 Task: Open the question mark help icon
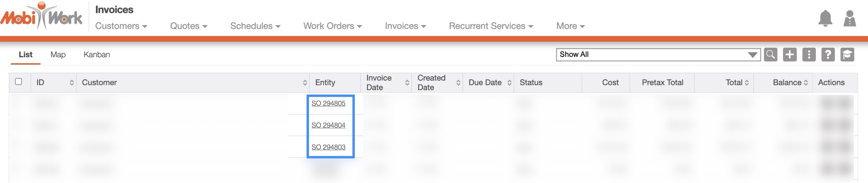click(828, 55)
